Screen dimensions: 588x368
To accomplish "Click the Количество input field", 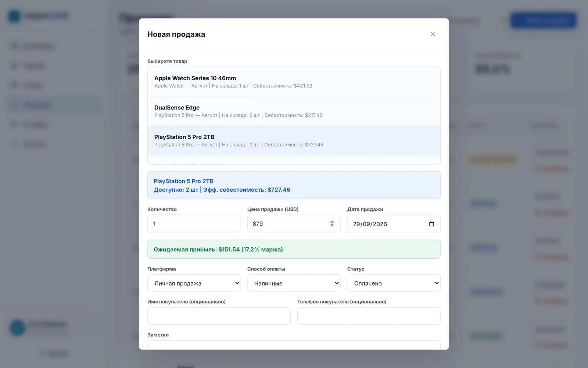I will tap(194, 223).
